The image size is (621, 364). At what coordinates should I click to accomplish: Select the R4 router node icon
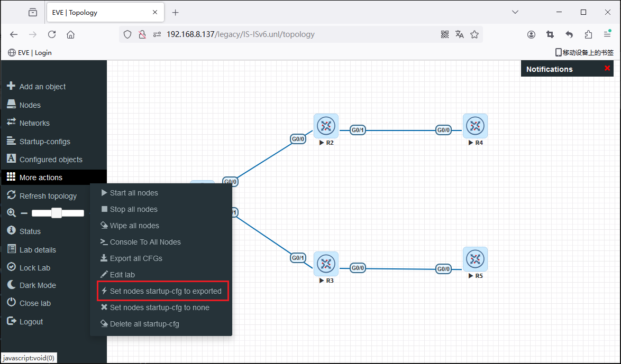tap(475, 126)
